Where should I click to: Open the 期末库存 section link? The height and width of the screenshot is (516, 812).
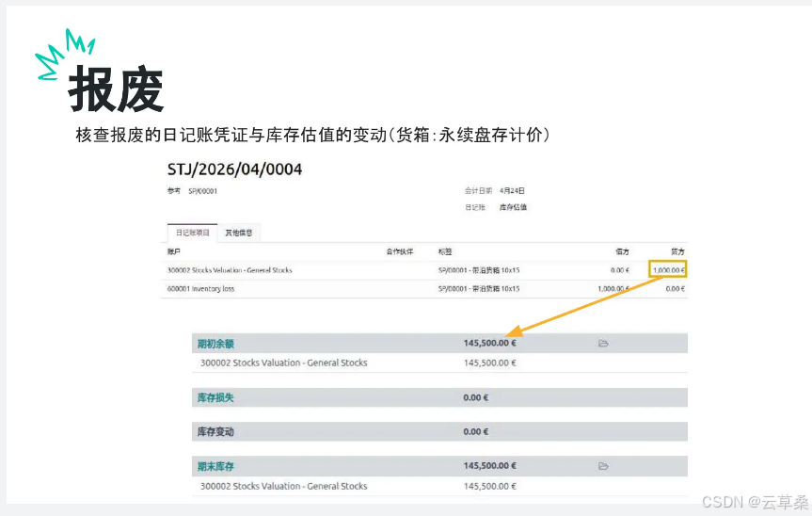[215, 466]
